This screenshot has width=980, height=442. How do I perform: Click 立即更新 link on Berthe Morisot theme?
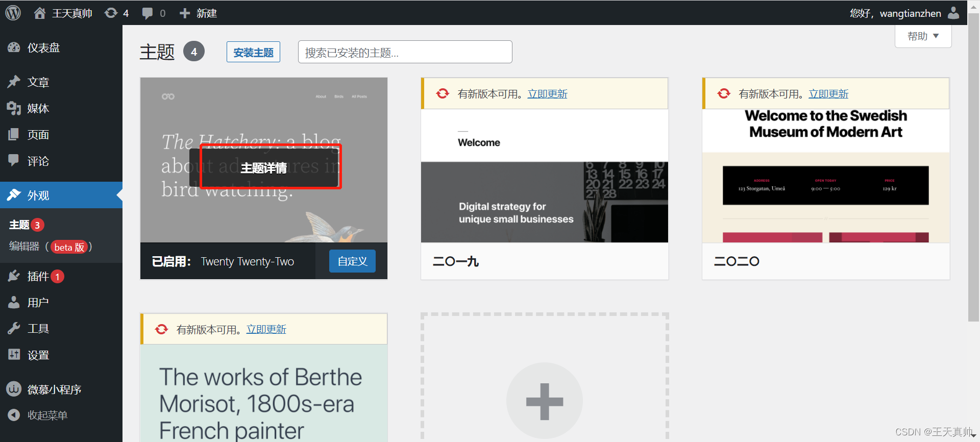click(x=266, y=329)
